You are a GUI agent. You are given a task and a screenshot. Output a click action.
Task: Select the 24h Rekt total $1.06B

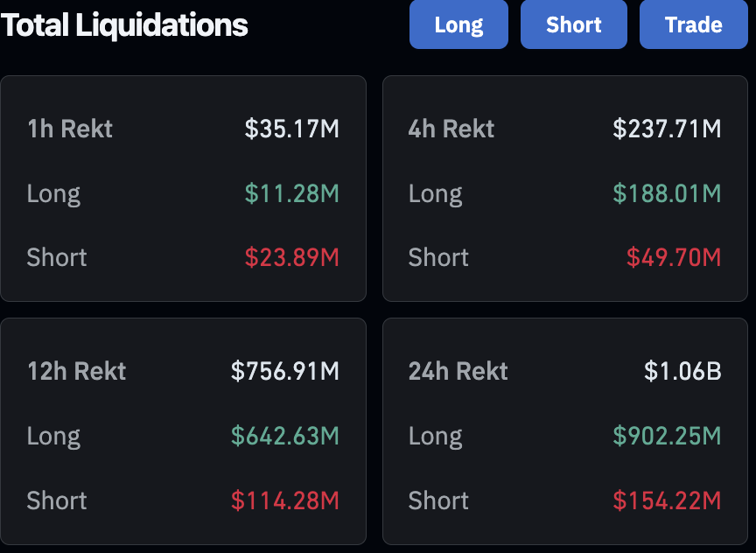[682, 371]
